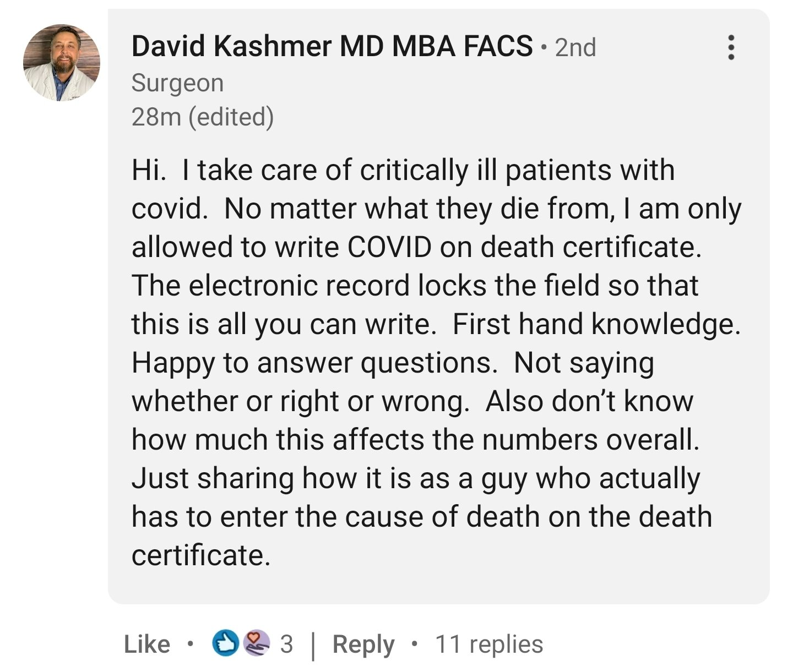
Task: View the list of 3 reactions
Action: pyautogui.click(x=286, y=644)
